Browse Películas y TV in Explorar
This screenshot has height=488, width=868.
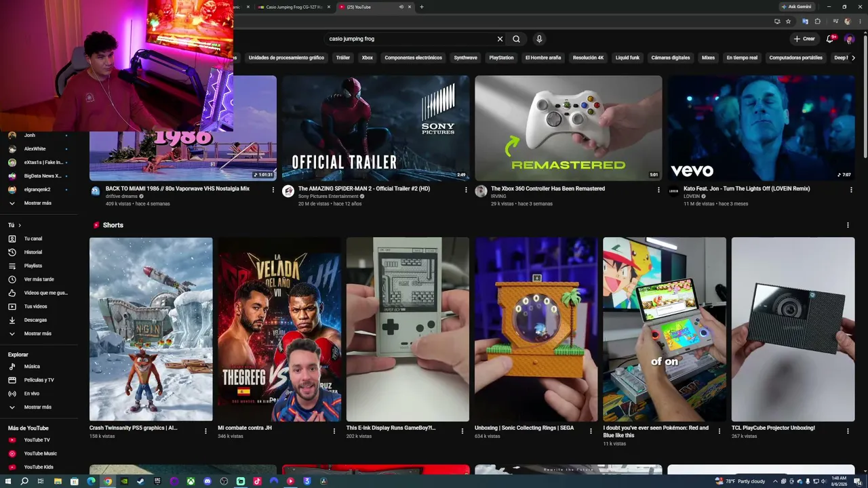[38, 380]
